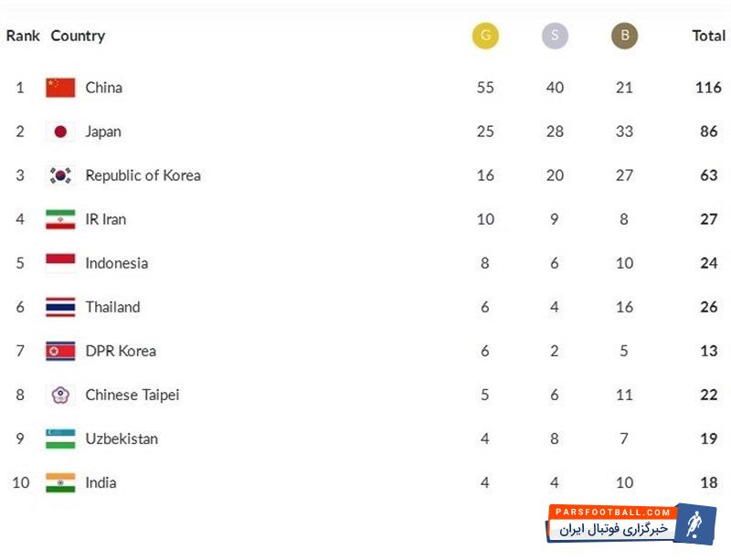Click the silver medal S circle
The height and width of the screenshot is (560, 731).
[555, 36]
